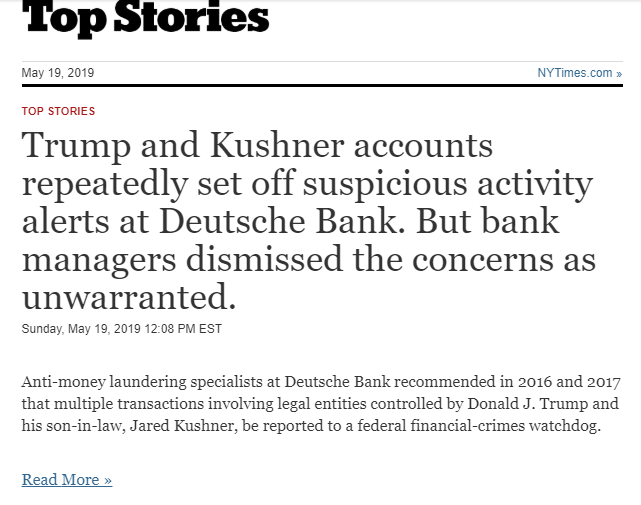The width and height of the screenshot is (641, 505).
Task: Click the Sunday 12:08 PM EST timestamp
Action: pyautogui.click(x=121, y=329)
